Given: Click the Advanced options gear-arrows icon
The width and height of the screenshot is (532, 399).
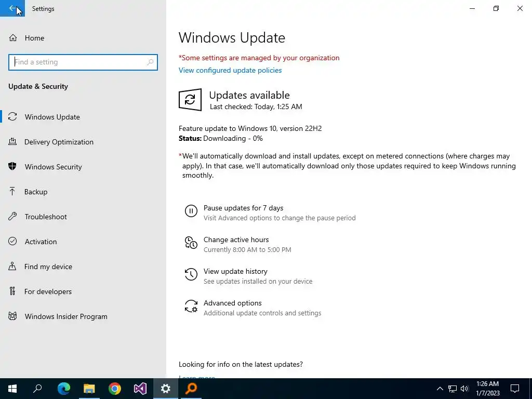Looking at the screenshot, I should click(x=191, y=306).
